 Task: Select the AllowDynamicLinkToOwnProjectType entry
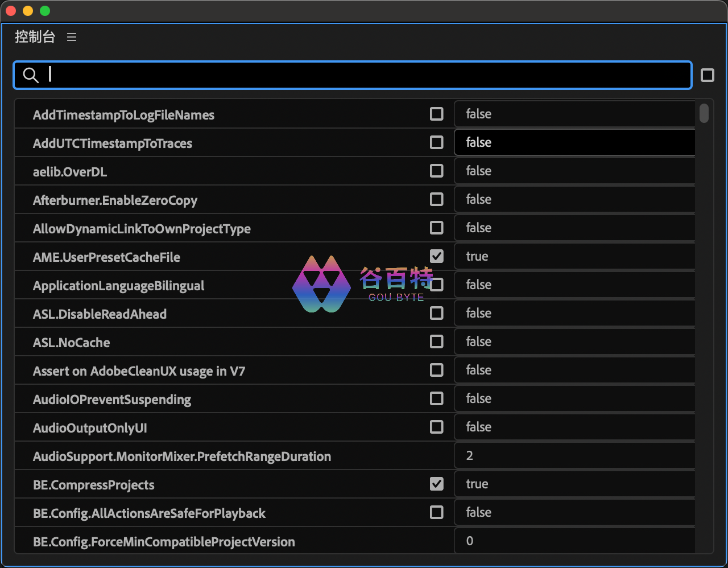(x=142, y=229)
